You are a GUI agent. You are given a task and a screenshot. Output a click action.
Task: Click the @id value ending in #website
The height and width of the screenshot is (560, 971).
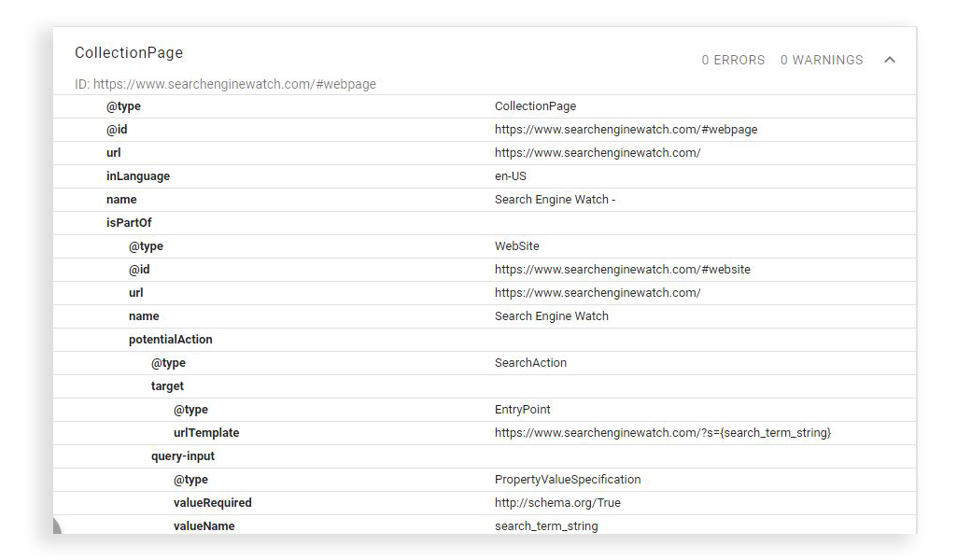tap(623, 269)
